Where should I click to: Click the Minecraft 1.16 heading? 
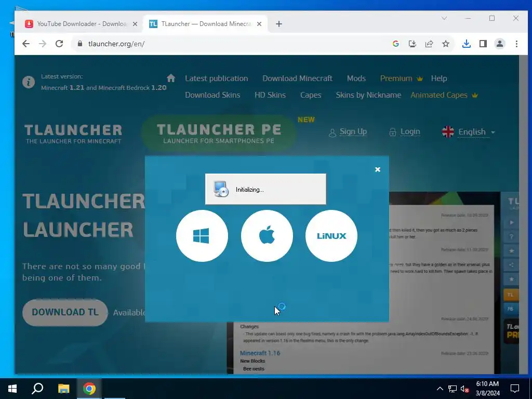point(260,353)
